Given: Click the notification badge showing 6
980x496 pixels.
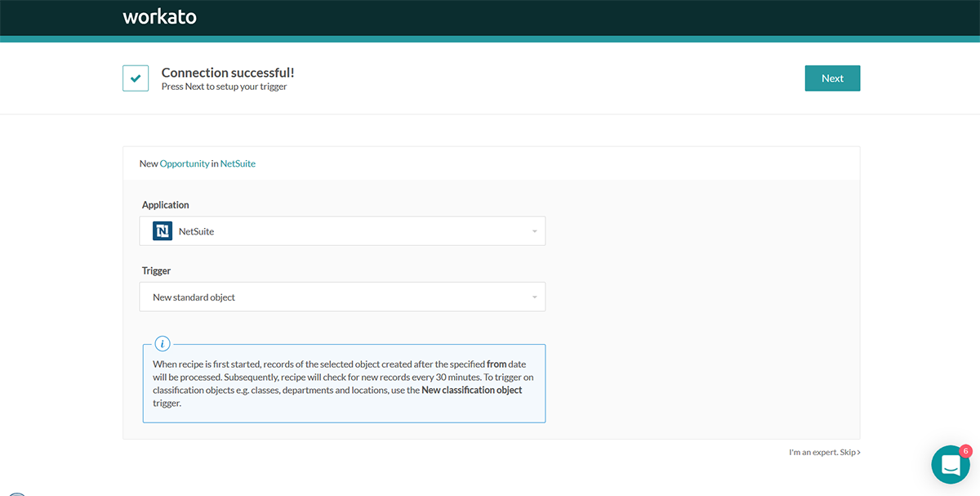Looking at the screenshot, I should pos(965,450).
